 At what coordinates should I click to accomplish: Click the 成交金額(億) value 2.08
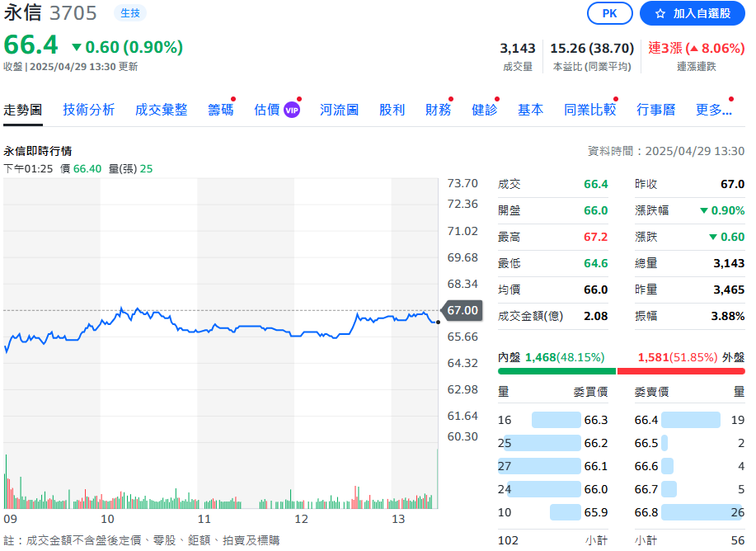595,317
